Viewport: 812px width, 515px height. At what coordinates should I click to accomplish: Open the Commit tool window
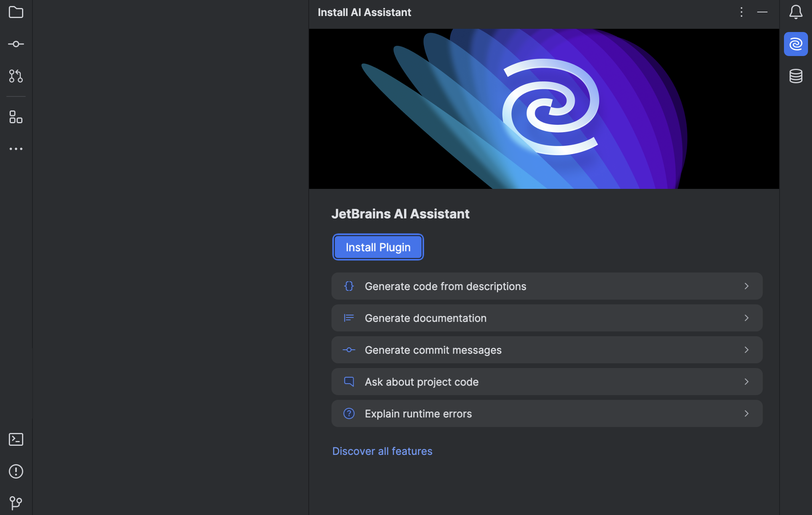16,44
